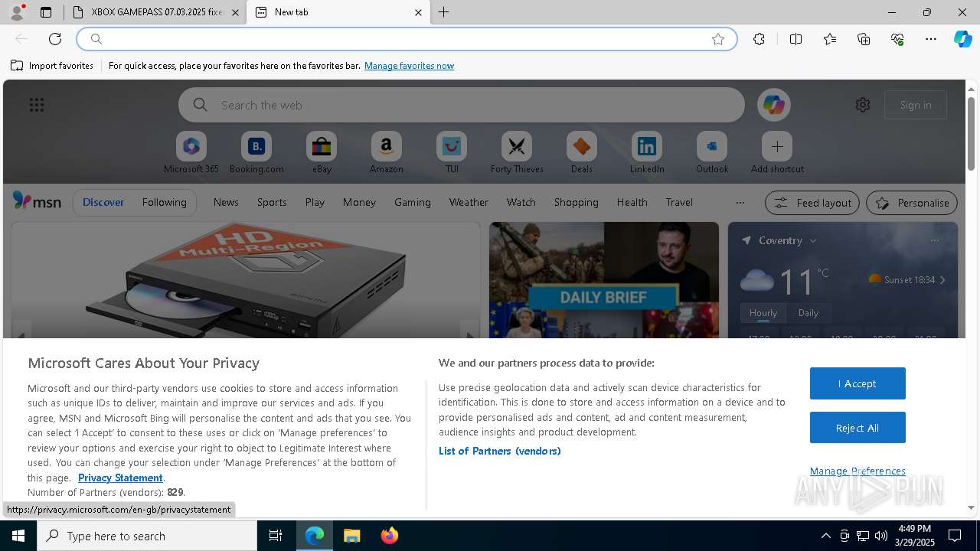Screen dimensions: 980x551
Task: Open the Gaming category
Action: 413,202
